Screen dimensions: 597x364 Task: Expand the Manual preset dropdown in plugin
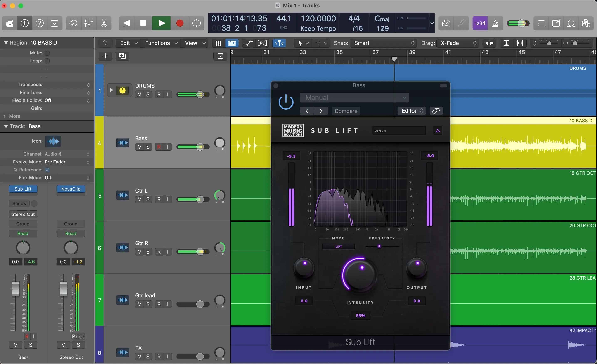point(354,98)
